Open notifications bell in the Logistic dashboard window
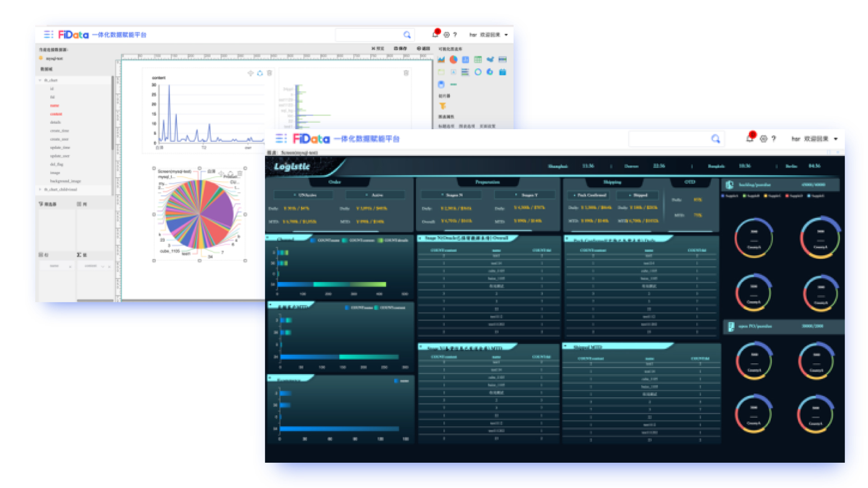 tap(750, 139)
